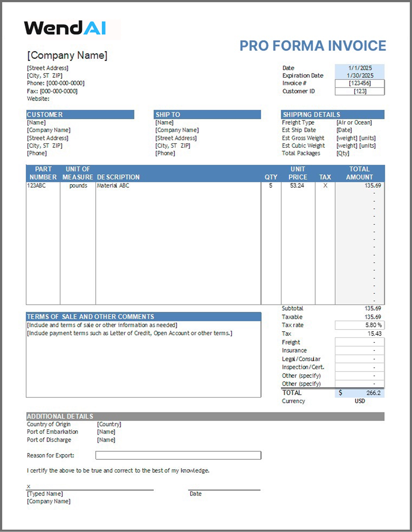Viewport: 412px width, 532px height.
Task: Click the Reason for Export entry box
Action: (178, 455)
